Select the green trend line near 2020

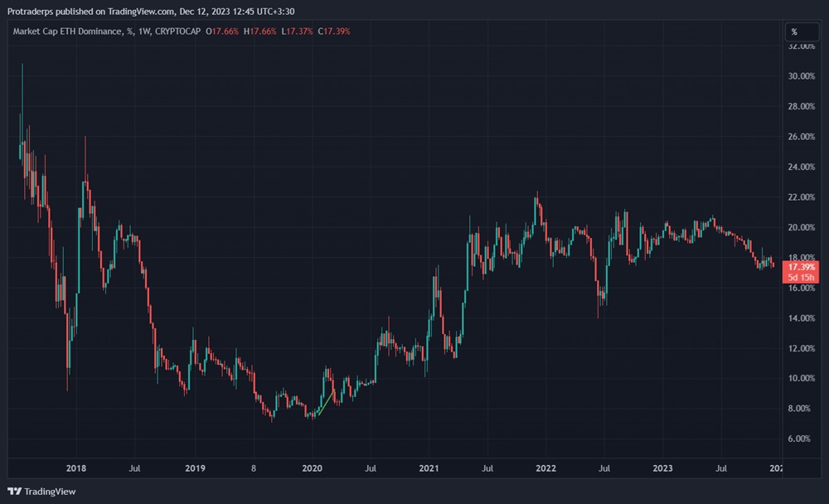(324, 405)
